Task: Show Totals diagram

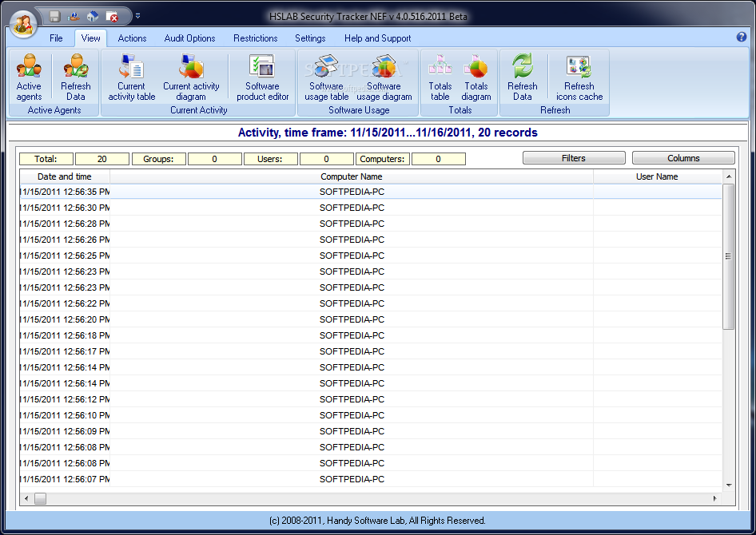Action: point(475,77)
